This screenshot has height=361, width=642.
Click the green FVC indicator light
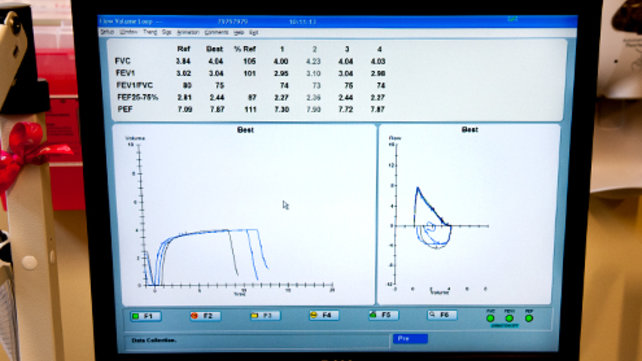pyautogui.click(x=490, y=318)
